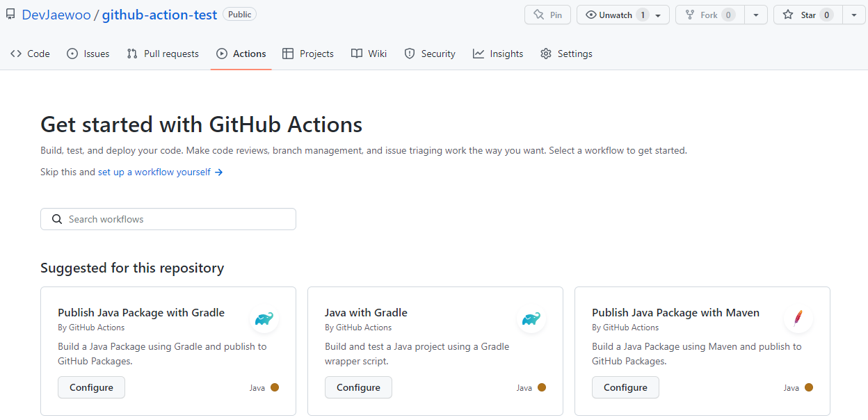This screenshot has width=868, height=420.
Task: Click the Security shield icon
Action: point(410,54)
